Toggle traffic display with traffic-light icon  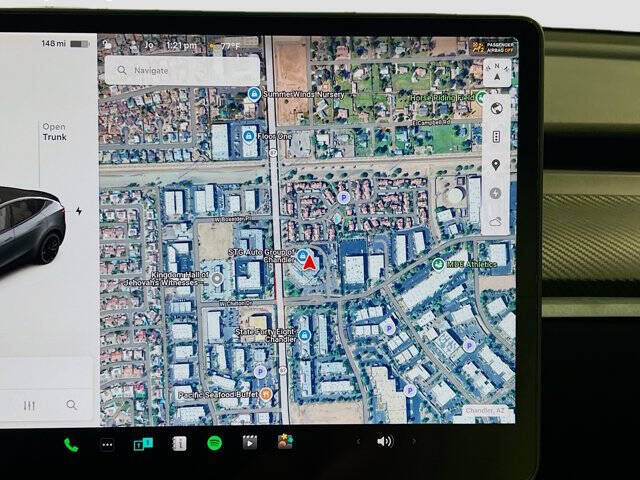point(496,136)
